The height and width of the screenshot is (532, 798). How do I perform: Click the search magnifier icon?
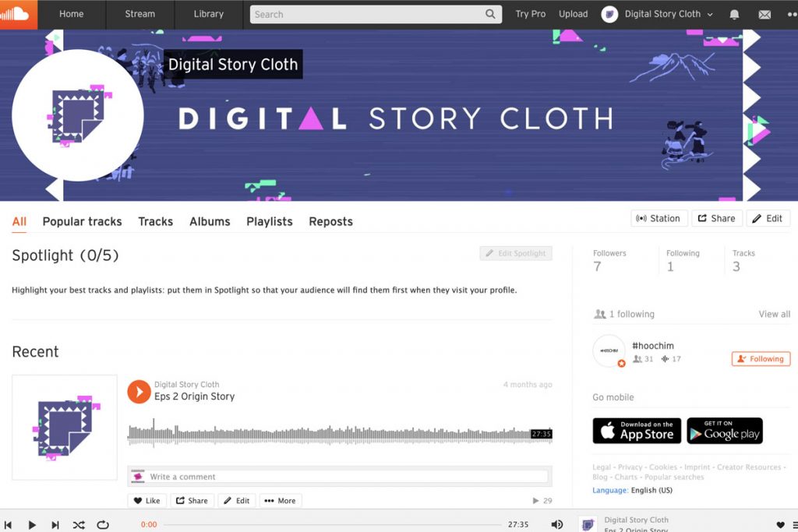click(x=490, y=14)
